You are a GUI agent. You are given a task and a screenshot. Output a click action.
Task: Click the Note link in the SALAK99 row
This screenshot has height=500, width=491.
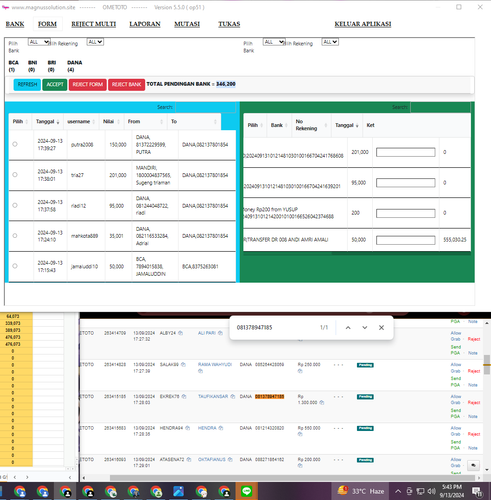coord(473,385)
